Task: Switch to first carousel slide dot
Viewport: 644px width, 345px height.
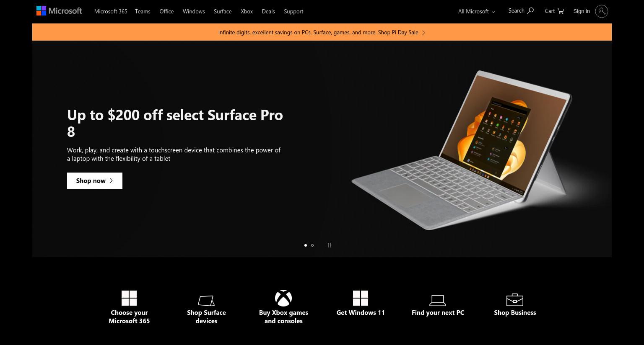Action: tap(305, 245)
